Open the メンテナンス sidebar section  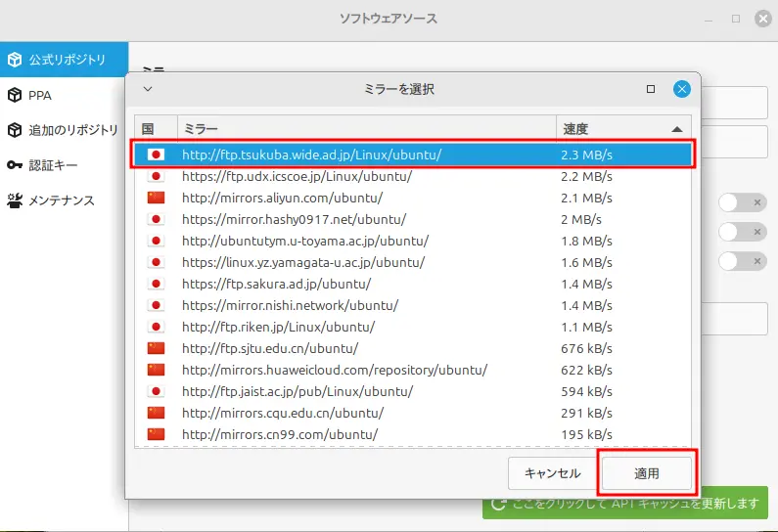(64, 200)
